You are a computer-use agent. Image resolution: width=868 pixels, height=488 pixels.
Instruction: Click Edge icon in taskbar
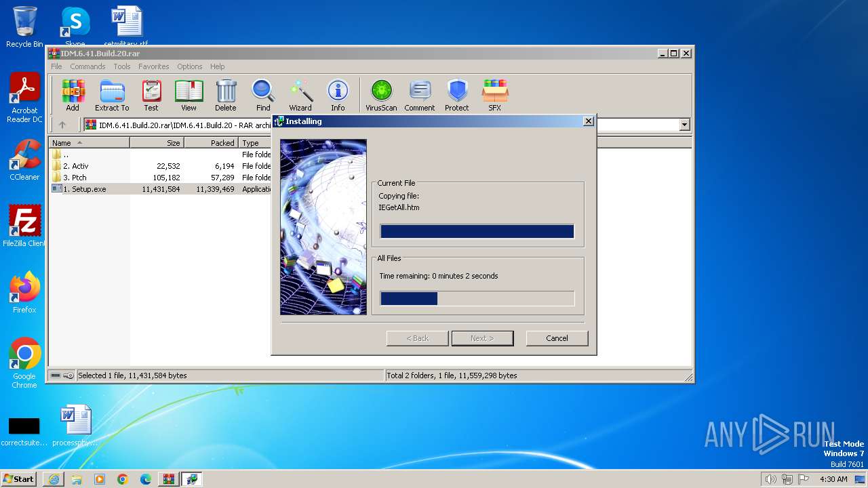pyautogui.click(x=146, y=479)
